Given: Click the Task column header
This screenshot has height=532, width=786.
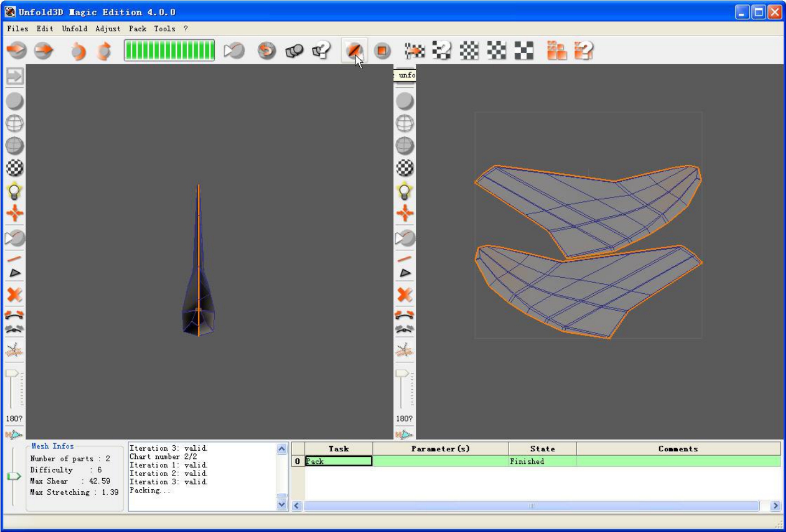Looking at the screenshot, I should click(x=339, y=449).
